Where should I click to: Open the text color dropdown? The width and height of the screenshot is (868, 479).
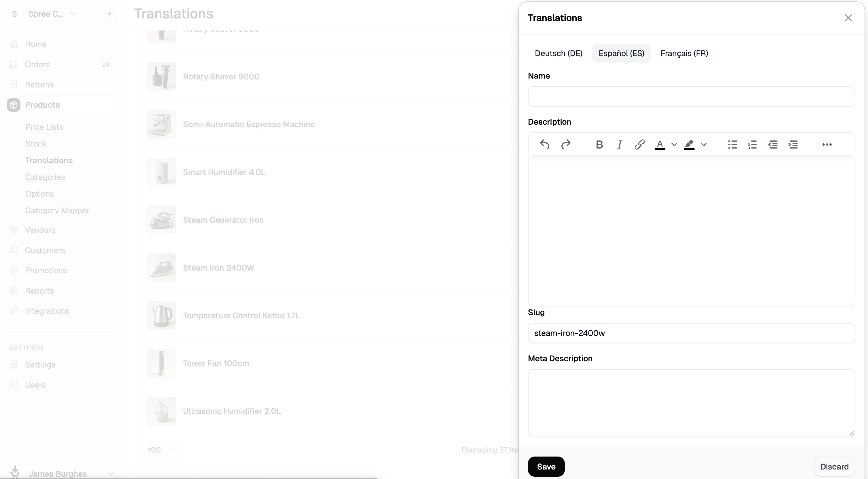tap(673, 145)
